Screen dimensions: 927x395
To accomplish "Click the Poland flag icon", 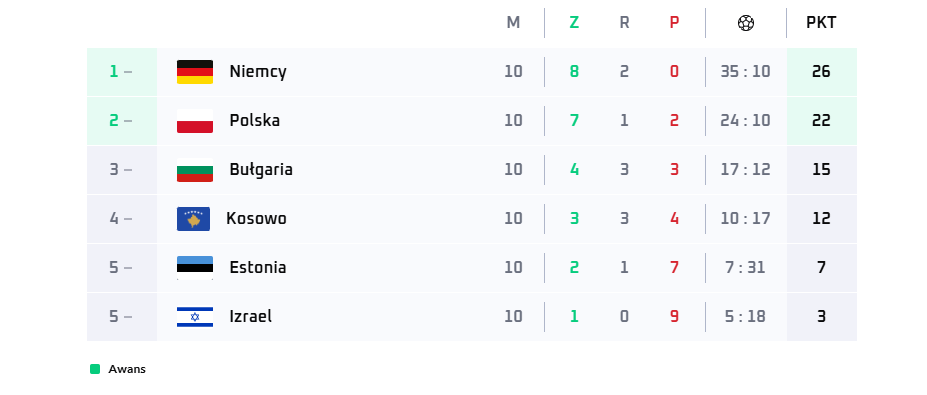I will point(195,121).
